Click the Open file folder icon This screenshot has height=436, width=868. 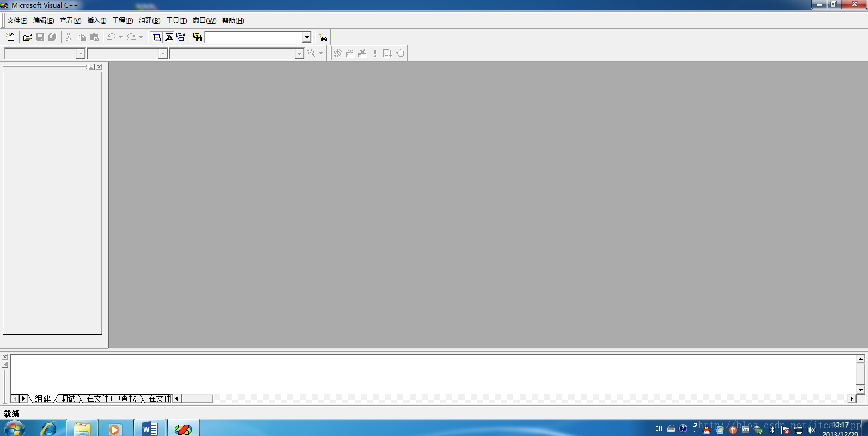click(x=27, y=37)
